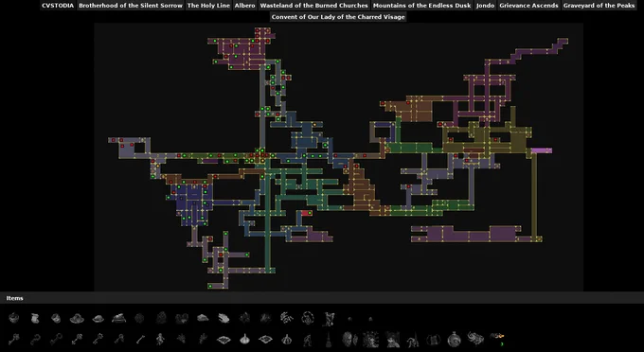Switch to Graveyard of the Peaks tab
The image size is (644, 352).
coord(599,6)
